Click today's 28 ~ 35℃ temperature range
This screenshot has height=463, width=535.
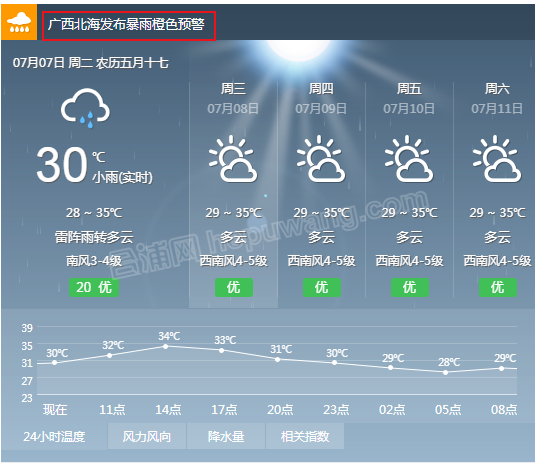[94, 213]
